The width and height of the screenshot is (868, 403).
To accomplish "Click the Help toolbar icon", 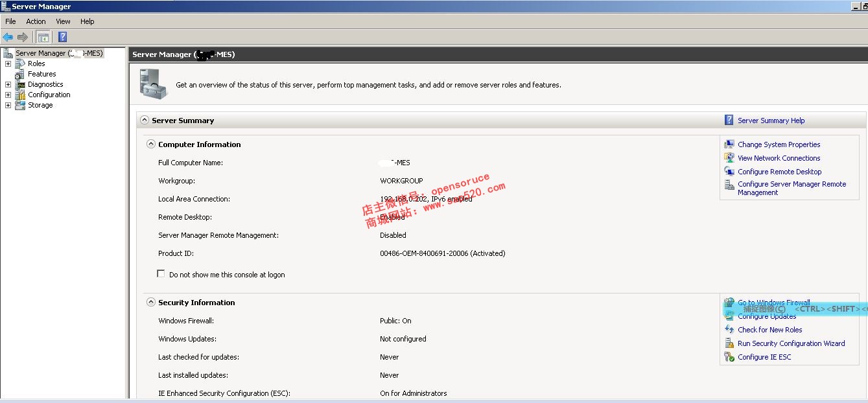I will click(x=62, y=37).
